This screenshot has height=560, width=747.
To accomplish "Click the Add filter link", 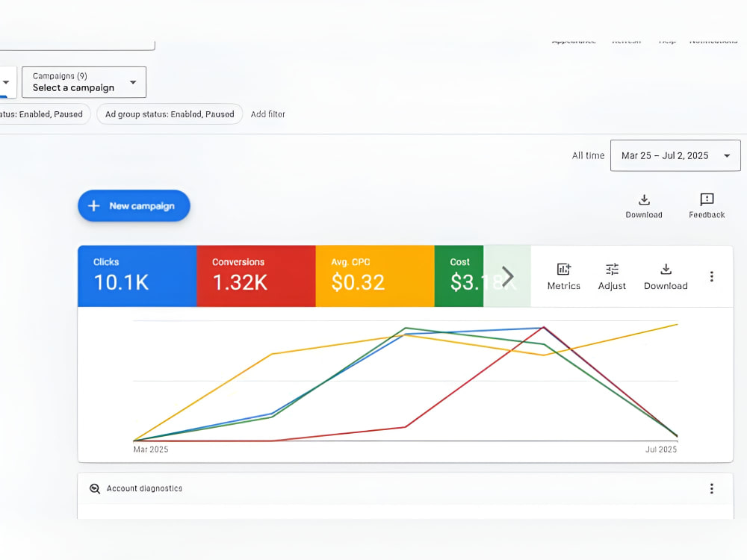I will click(267, 114).
